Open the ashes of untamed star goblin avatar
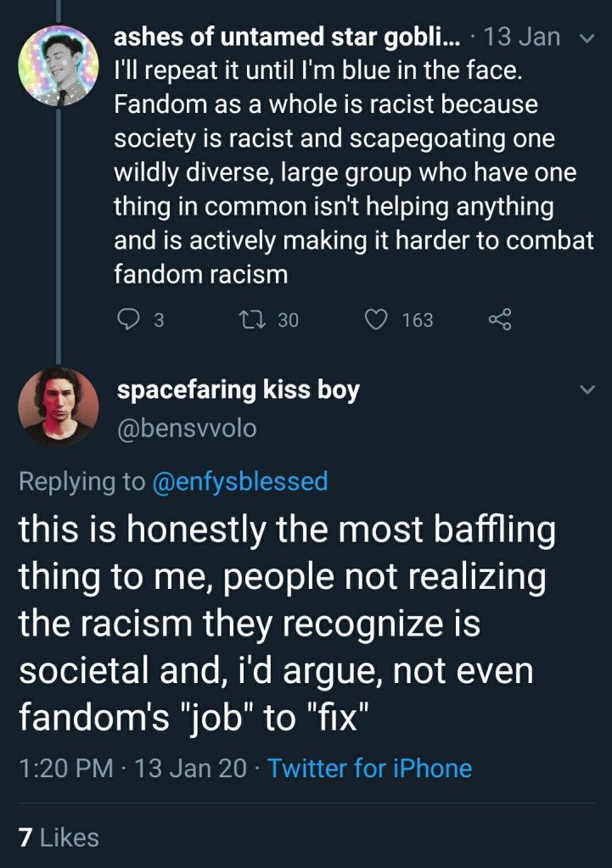Viewport: 612px width, 868px height. [58, 65]
